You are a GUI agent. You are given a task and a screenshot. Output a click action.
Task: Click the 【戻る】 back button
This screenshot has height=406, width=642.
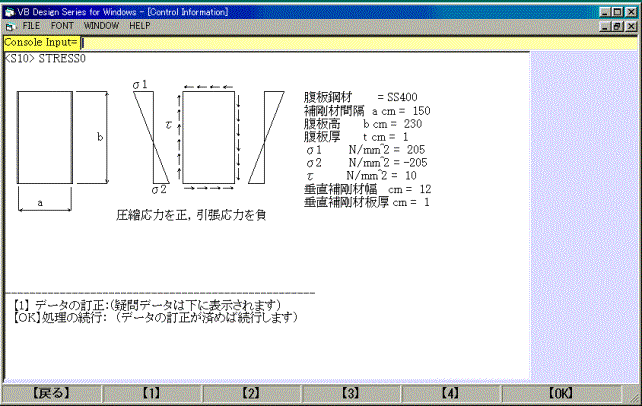52,393
